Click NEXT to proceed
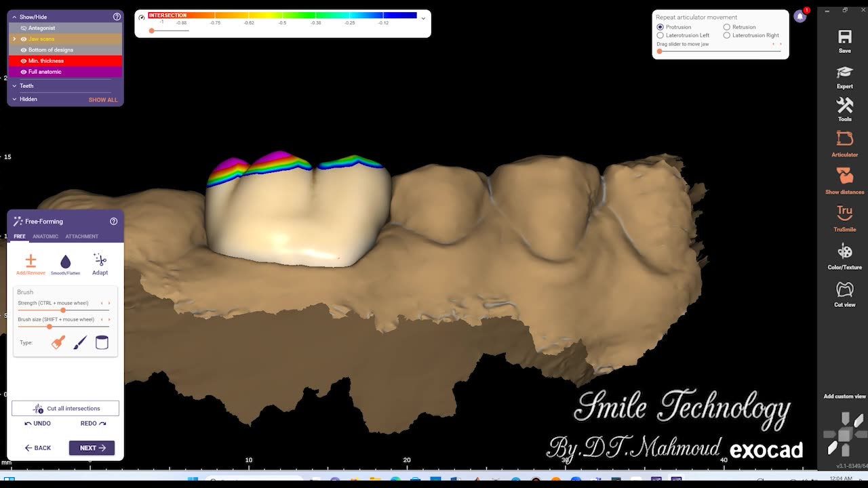Viewport: 868px width, 488px height. tap(92, 448)
